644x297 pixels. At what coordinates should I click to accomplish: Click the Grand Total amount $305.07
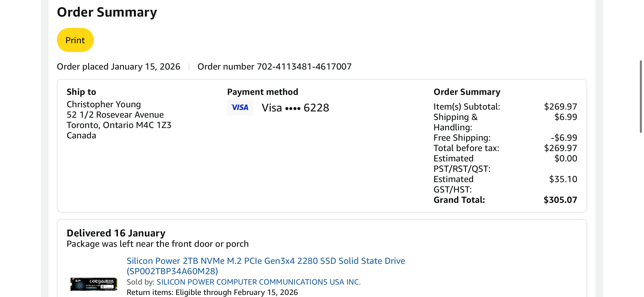(x=560, y=200)
